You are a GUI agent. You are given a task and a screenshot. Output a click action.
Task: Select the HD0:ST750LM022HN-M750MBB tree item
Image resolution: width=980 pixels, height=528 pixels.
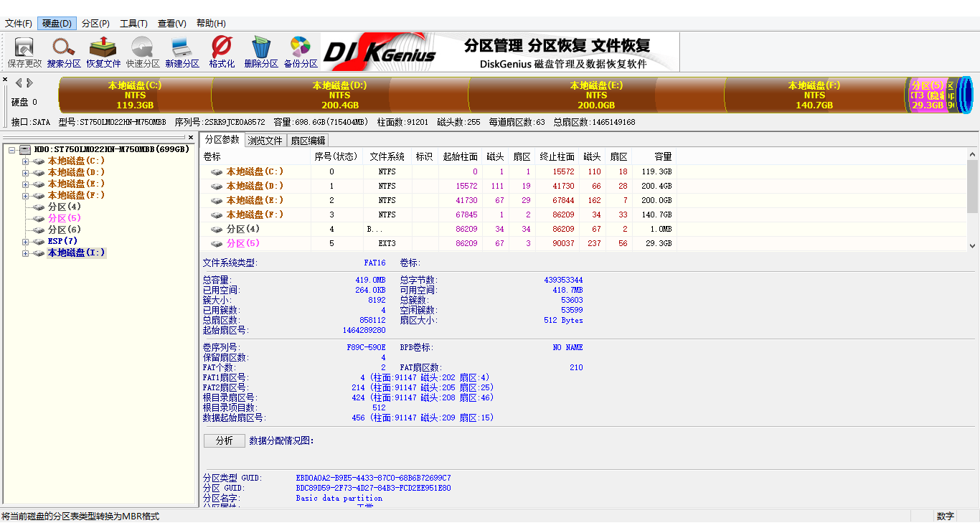click(112, 149)
